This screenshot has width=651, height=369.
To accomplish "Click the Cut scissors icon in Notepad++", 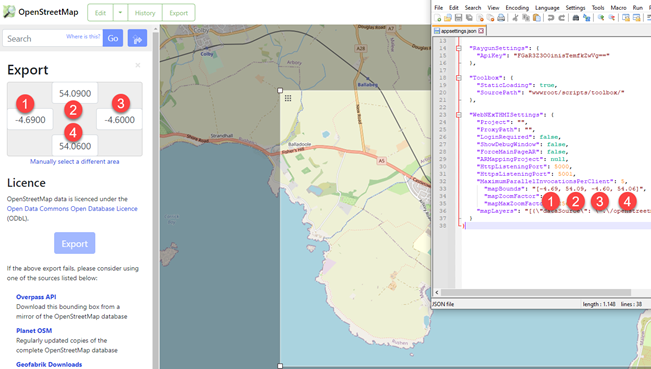I will pos(515,18).
